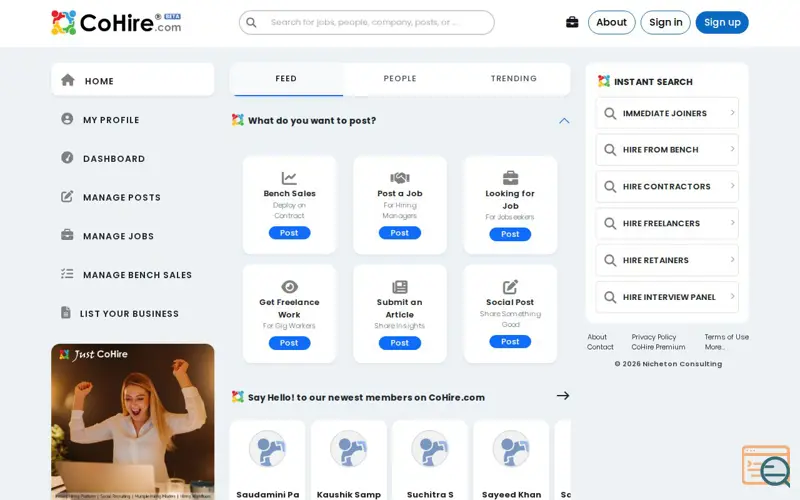Viewport: 800px width, 500px height.
Task: Open Sayeed Khan member avatar
Action: pyautogui.click(x=511, y=449)
